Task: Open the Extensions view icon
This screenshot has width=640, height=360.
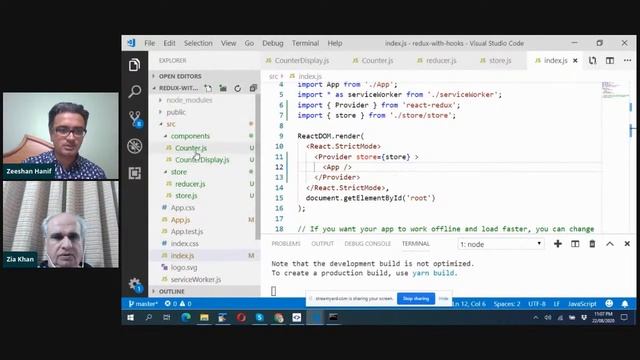Action: tap(135, 173)
